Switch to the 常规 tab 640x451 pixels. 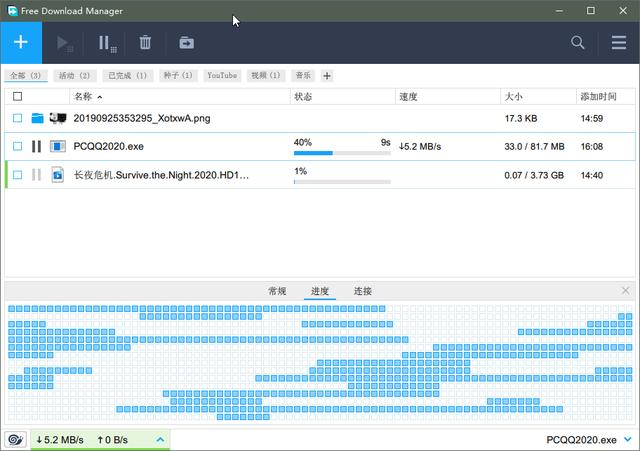tap(277, 291)
